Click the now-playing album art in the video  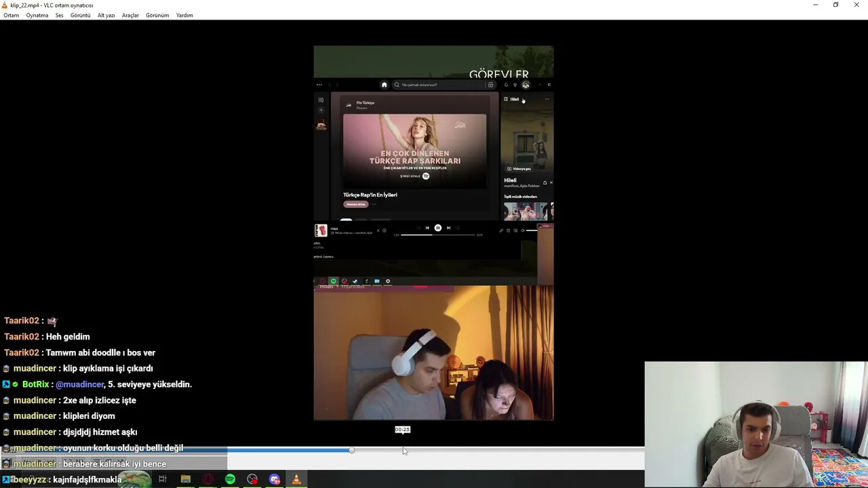tap(321, 230)
